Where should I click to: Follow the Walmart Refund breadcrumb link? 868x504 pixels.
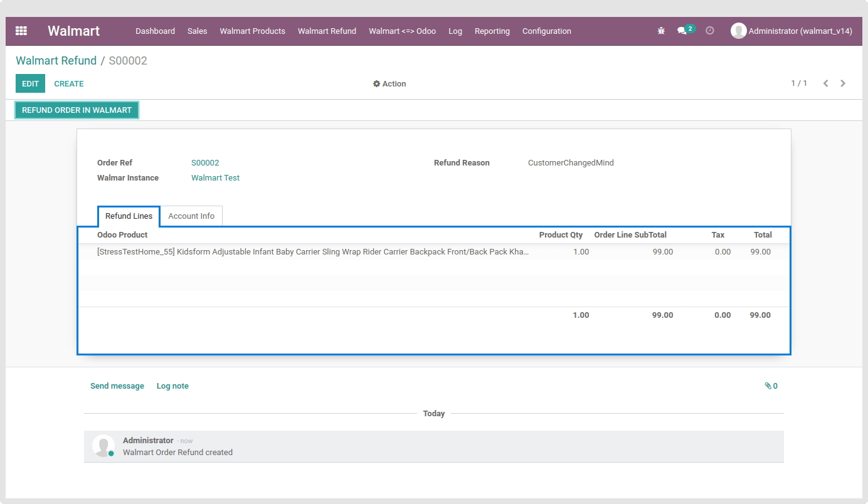56,61
